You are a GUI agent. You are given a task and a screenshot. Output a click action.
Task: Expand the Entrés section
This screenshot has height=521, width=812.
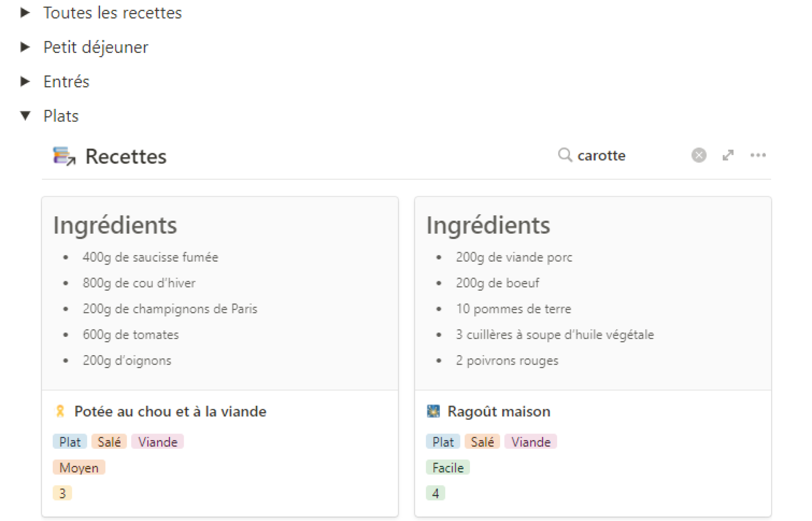[x=25, y=81]
